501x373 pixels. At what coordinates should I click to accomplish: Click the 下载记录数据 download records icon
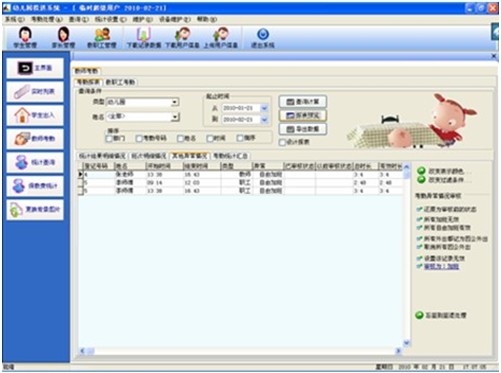click(144, 38)
